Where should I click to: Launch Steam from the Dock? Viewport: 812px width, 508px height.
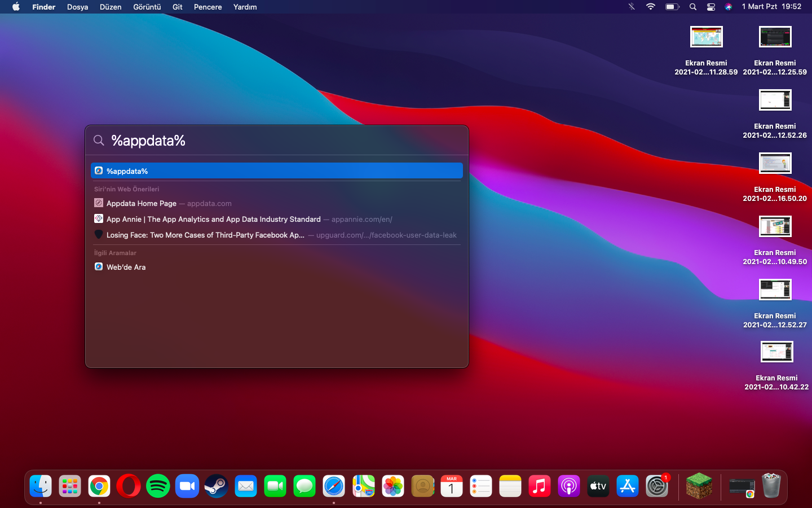[x=217, y=486]
